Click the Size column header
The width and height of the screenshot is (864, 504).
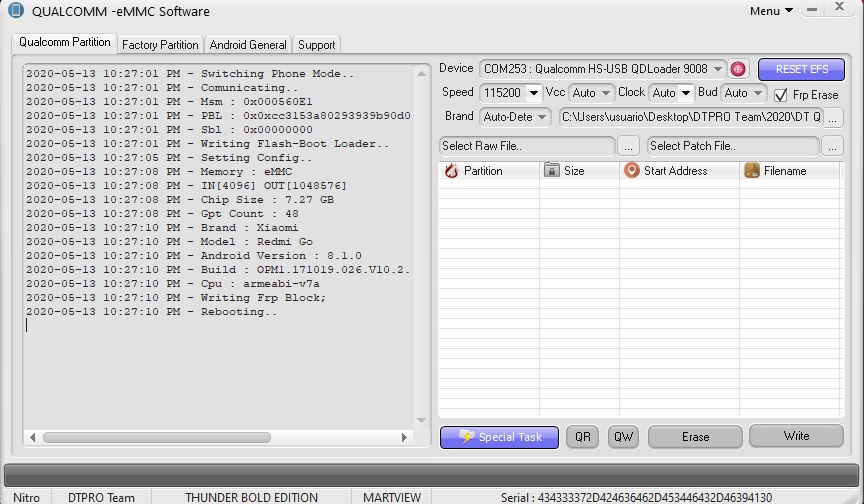click(x=580, y=171)
